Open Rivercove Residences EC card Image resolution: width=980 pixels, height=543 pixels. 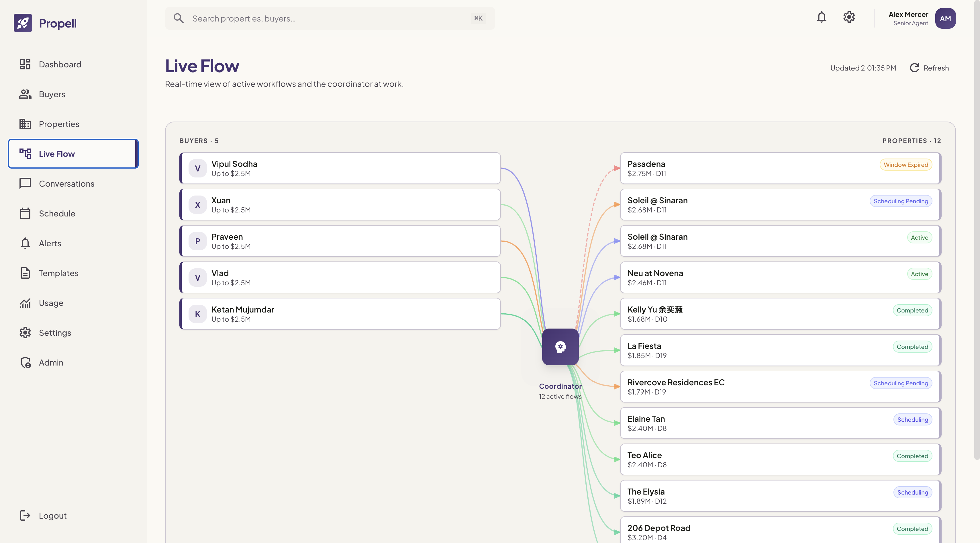pyautogui.click(x=780, y=386)
